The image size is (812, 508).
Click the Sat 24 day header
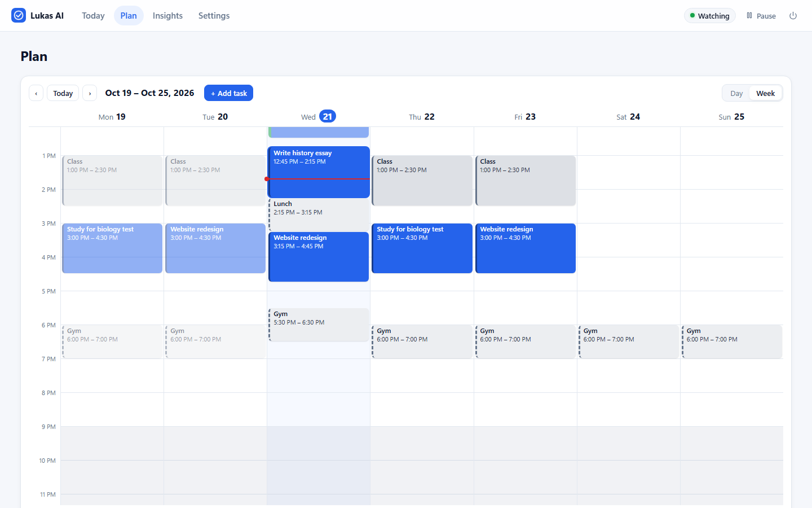click(x=628, y=117)
